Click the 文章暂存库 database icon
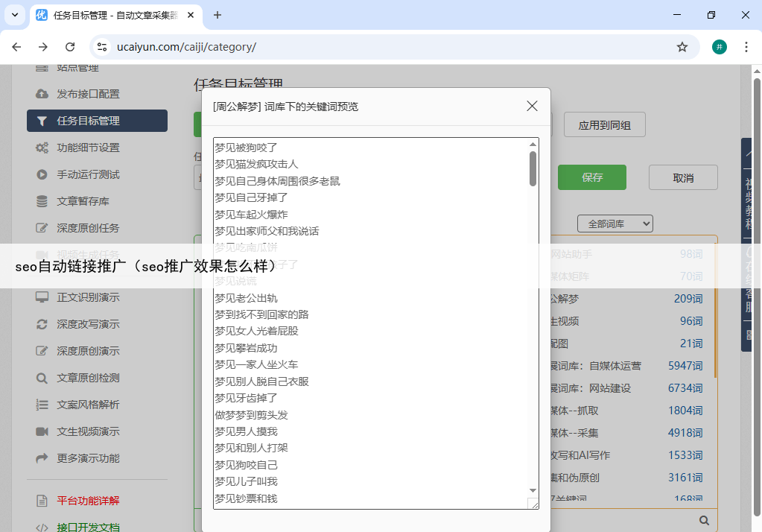 (42, 201)
